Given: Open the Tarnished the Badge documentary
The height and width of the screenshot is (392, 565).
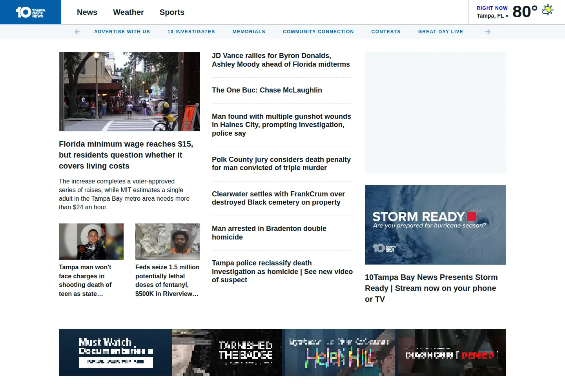Looking at the screenshot, I should tap(227, 352).
